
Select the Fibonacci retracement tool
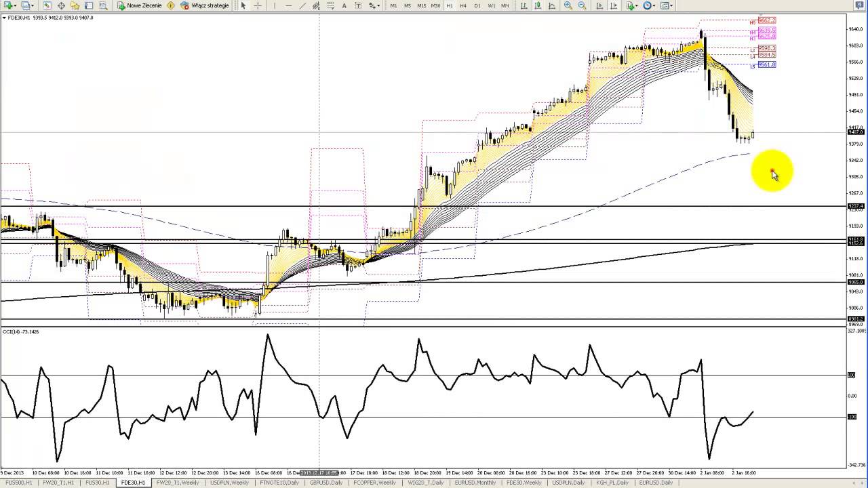click(330, 5)
